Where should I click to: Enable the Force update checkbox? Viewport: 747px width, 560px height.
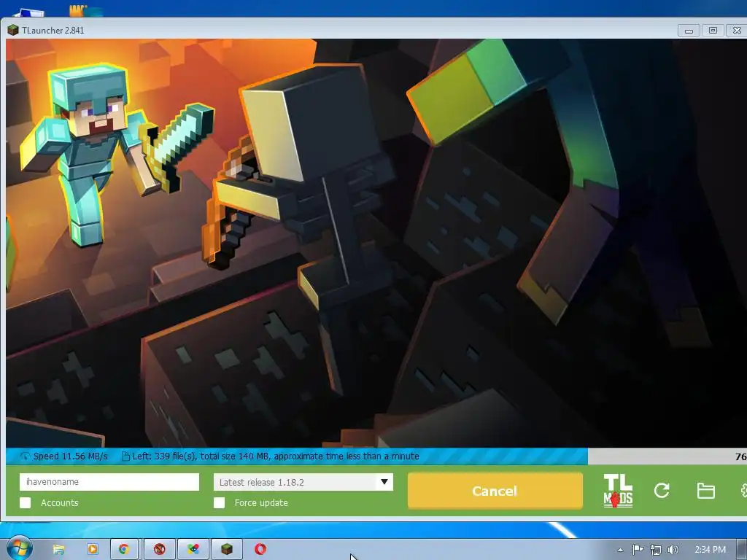[219, 503]
